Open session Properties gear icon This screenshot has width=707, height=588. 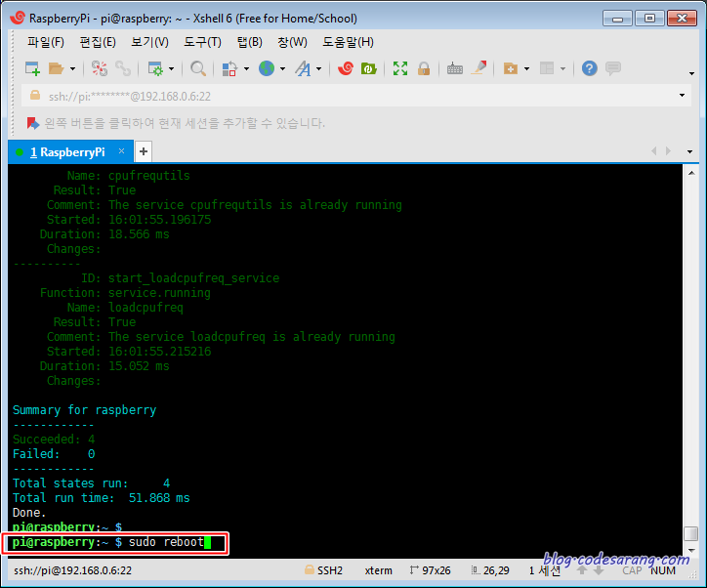click(155, 68)
